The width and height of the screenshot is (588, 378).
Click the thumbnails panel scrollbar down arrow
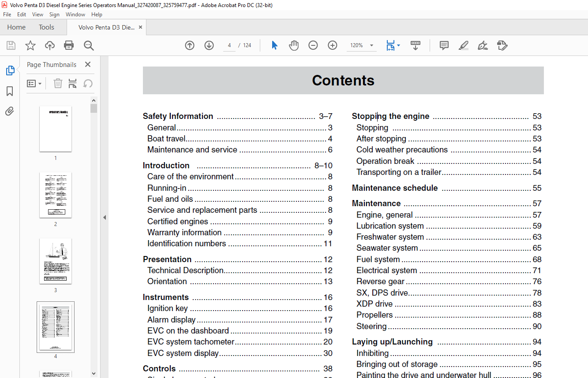[94, 374]
